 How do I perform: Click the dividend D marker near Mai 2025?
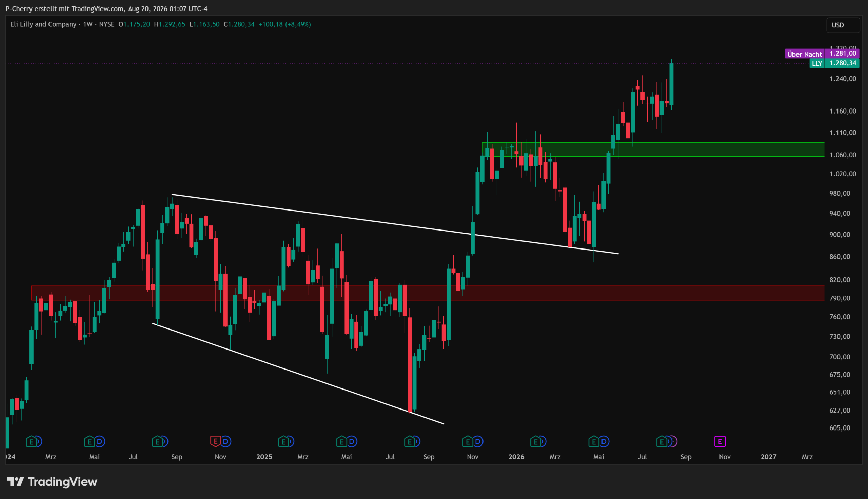pyautogui.click(x=352, y=441)
